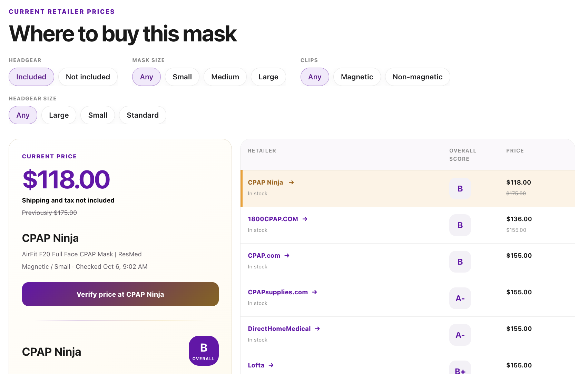This screenshot has width=588, height=374.
Task: Filter mask size to Large
Action: pos(268,77)
